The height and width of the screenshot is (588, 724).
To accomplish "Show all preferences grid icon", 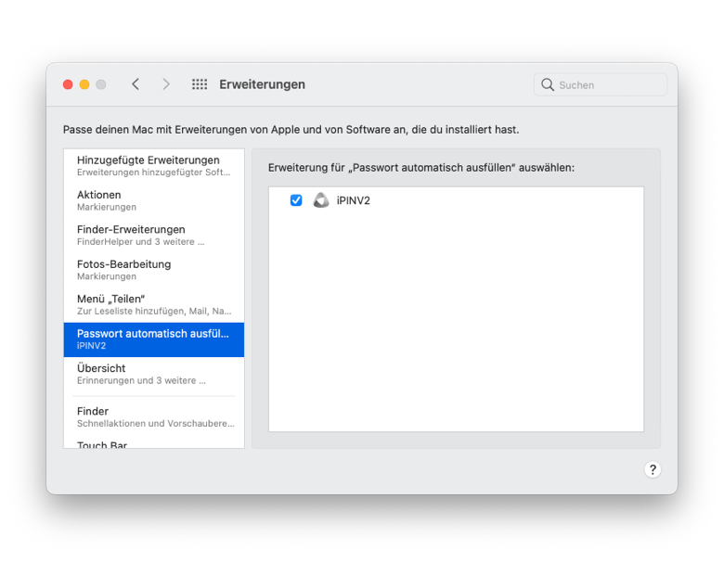I will [x=200, y=84].
